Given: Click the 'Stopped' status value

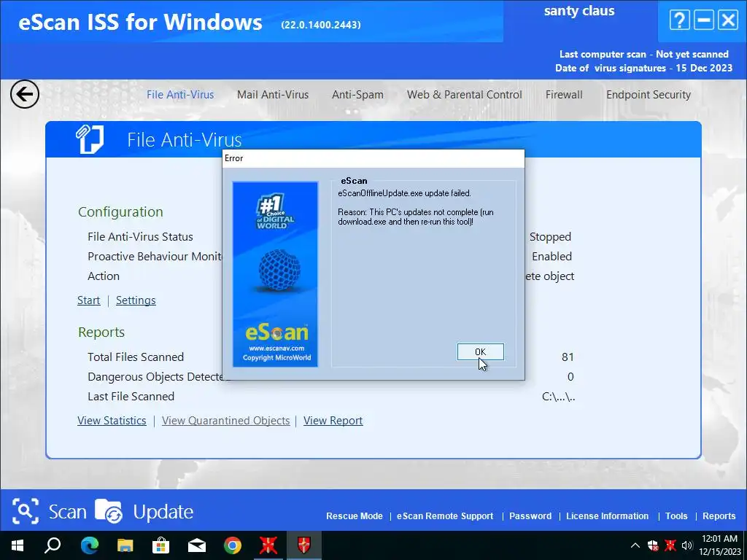Looking at the screenshot, I should tap(550, 237).
